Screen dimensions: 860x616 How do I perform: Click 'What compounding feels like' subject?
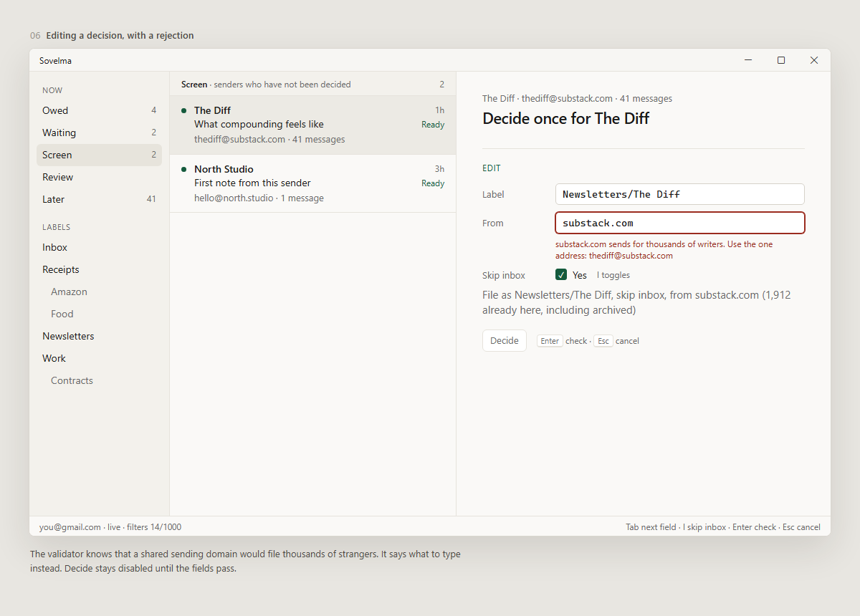259,124
